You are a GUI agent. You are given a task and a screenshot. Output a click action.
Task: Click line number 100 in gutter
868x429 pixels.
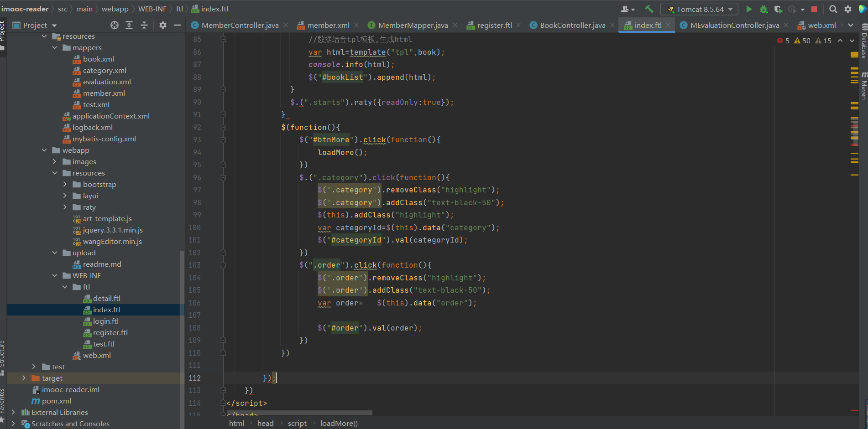click(194, 227)
